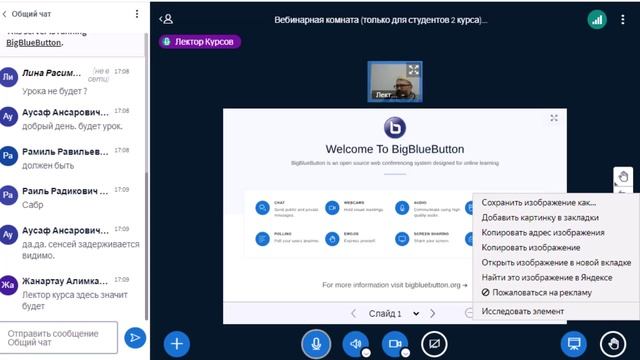Open the Слайд 1 slide selector
This screenshot has height=360, width=640.
tap(394, 313)
